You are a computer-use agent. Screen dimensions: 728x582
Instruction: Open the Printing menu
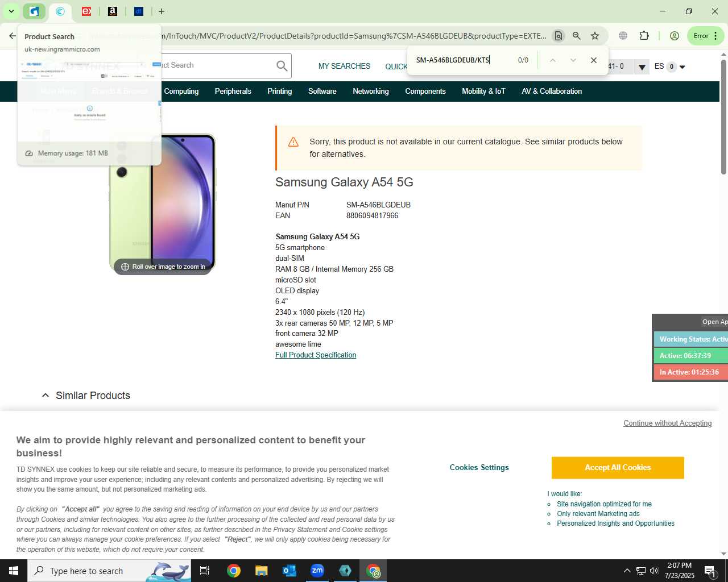click(x=280, y=92)
